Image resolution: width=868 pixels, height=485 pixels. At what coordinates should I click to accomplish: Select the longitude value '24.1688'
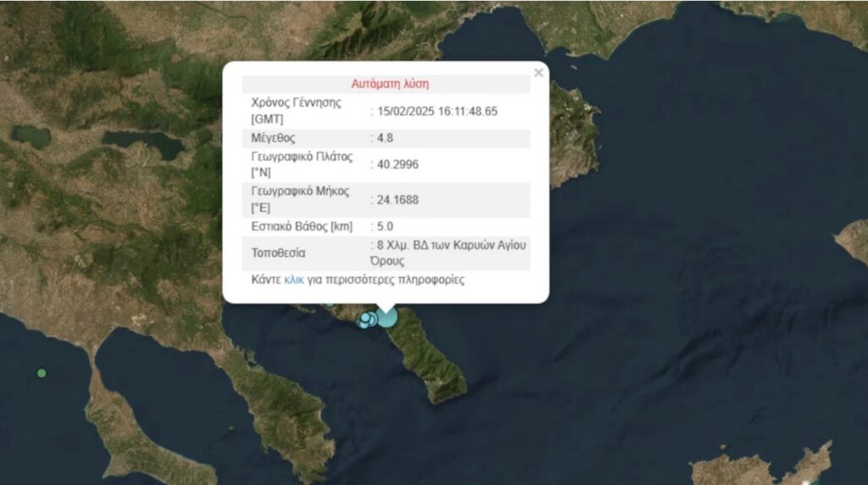click(x=398, y=200)
